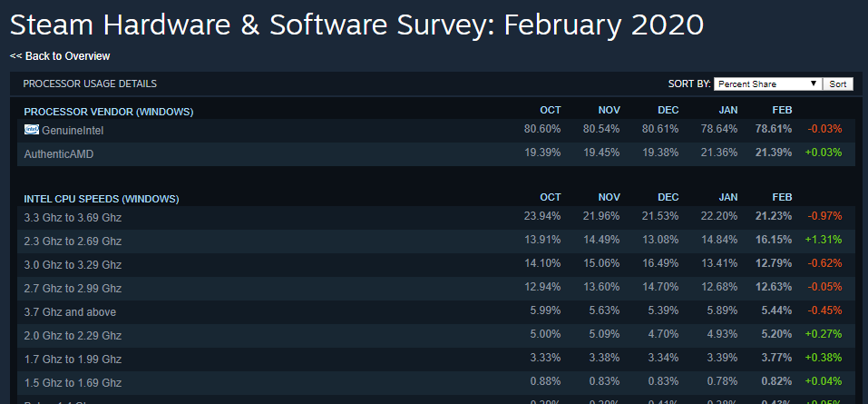The width and height of the screenshot is (868, 404).
Task: Click the 3.7 Ghz and above row
Action: (68, 312)
